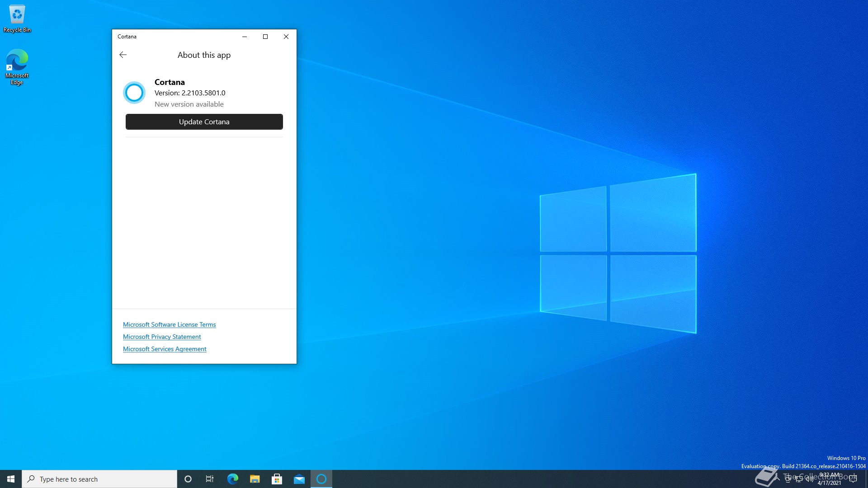Viewport: 868px width, 488px height.
Task: Launch Microsoft Edge from the taskbar
Action: (232, 479)
